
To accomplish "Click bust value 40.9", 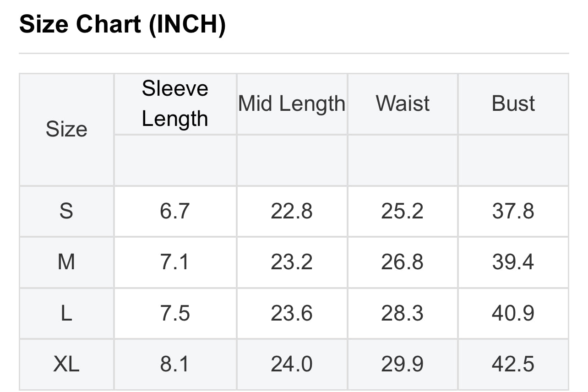I will tap(513, 313).
